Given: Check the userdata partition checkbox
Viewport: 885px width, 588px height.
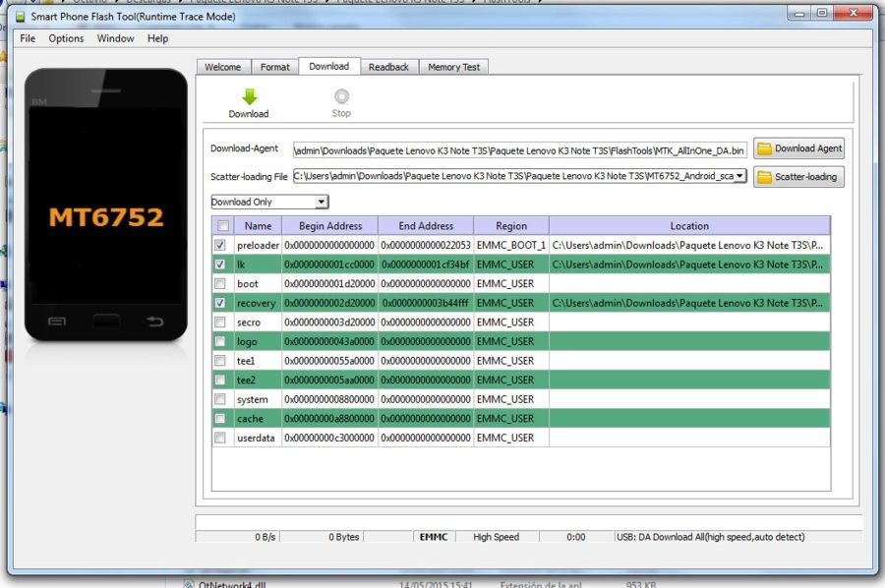Looking at the screenshot, I should 220,438.
